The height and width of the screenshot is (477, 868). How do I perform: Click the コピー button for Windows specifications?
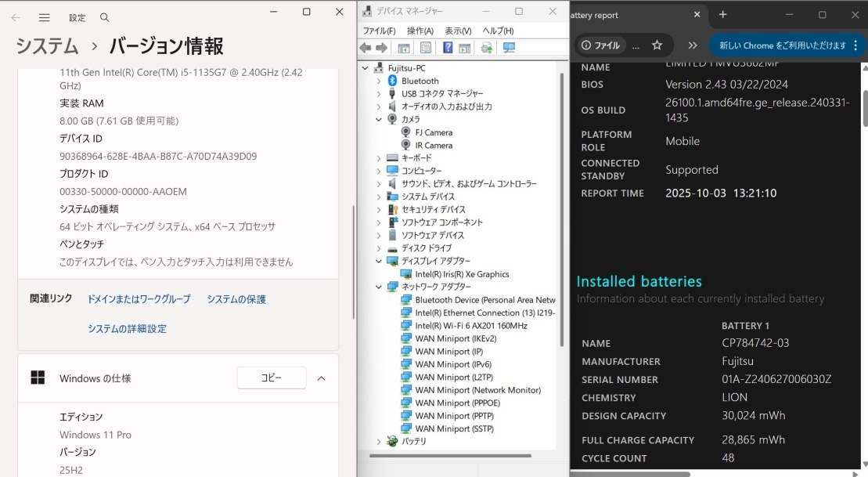pyautogui.click(x=271, y=377)
